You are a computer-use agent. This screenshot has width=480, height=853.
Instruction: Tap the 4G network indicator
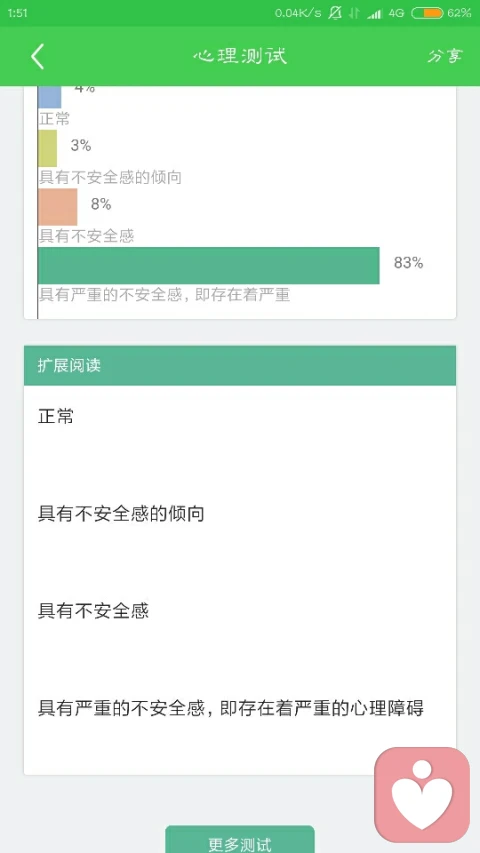pyautogui.click(x=396, y=13)
